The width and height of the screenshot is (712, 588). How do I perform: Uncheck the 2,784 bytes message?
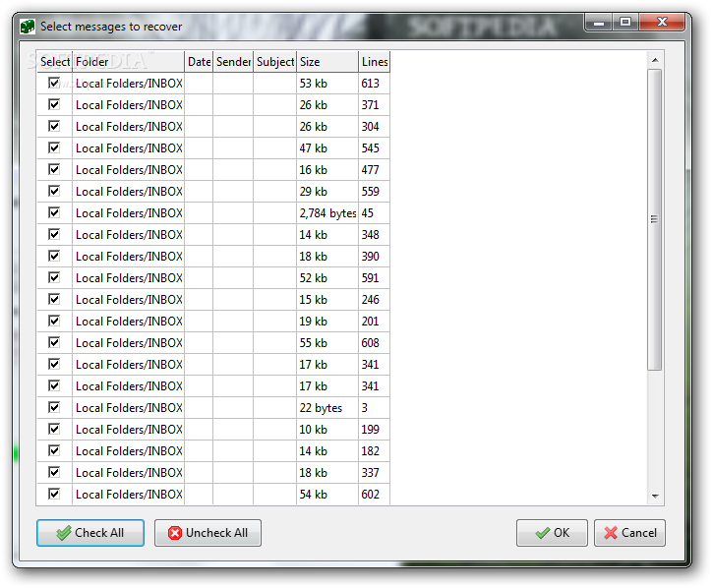pos(54,212)
